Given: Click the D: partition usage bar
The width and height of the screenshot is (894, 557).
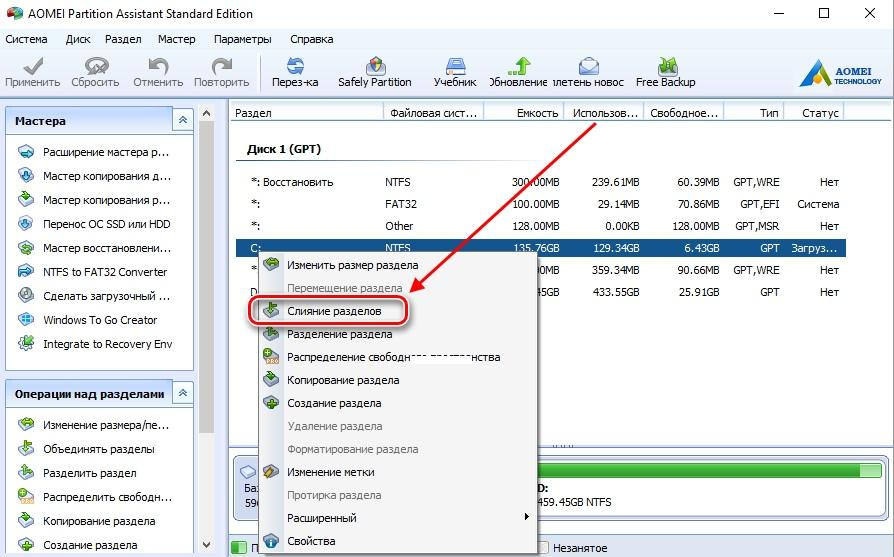Looking at the screenshot, I should (x=709, y=470).
